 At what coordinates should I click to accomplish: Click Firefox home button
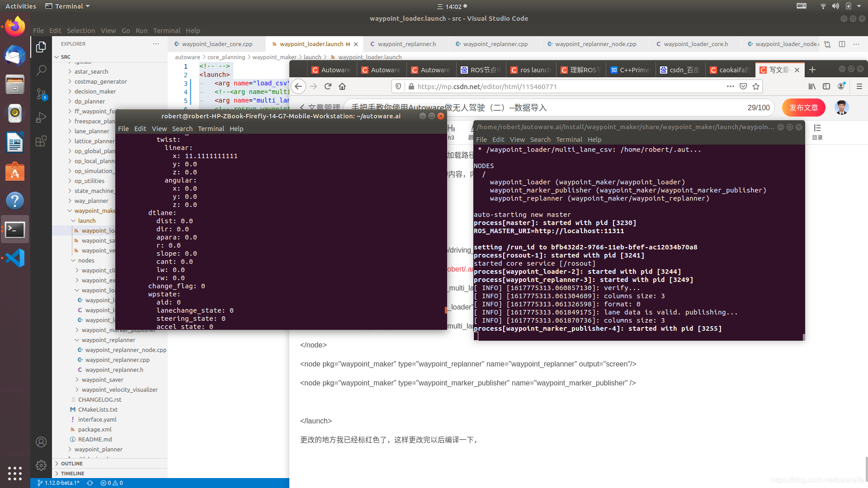(x=342, y=86)
